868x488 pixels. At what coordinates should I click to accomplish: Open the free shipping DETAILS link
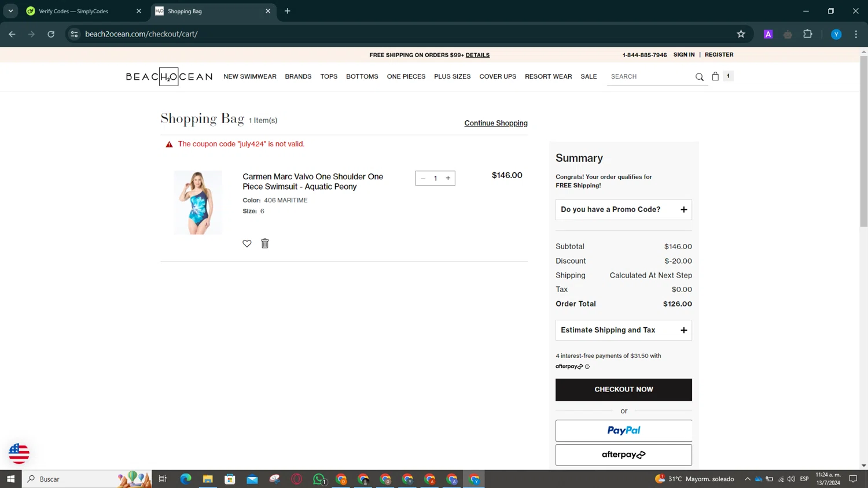477,55
